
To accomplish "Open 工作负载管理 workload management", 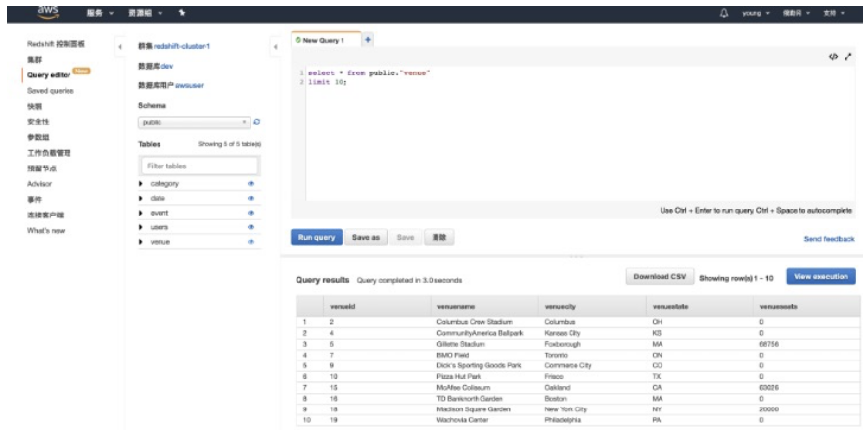I will (x=49, y=153).
